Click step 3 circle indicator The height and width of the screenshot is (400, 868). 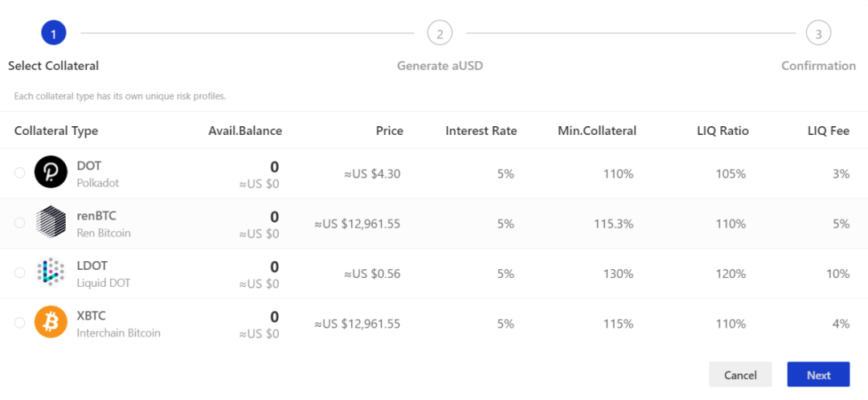[818, 34]
